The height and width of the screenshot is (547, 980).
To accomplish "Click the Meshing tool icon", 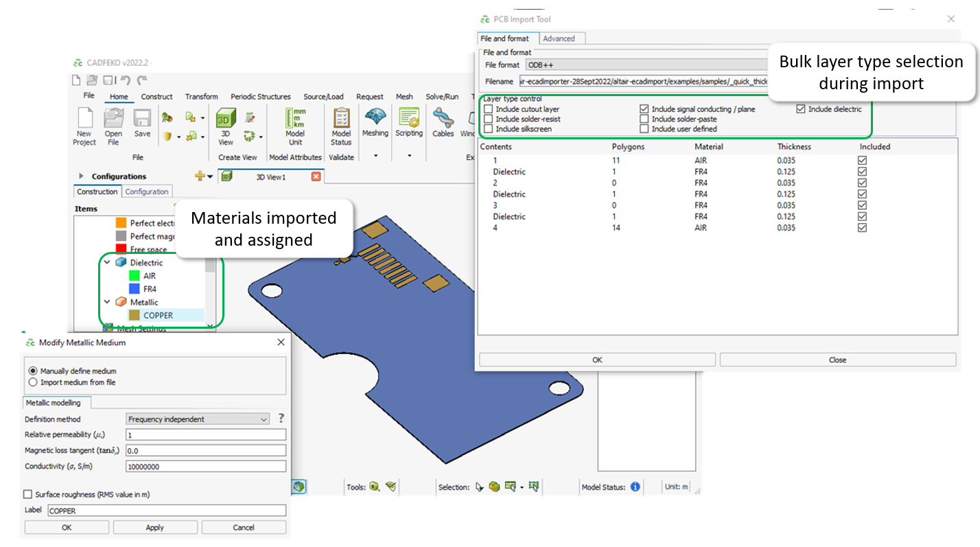I will coord(375,117).
